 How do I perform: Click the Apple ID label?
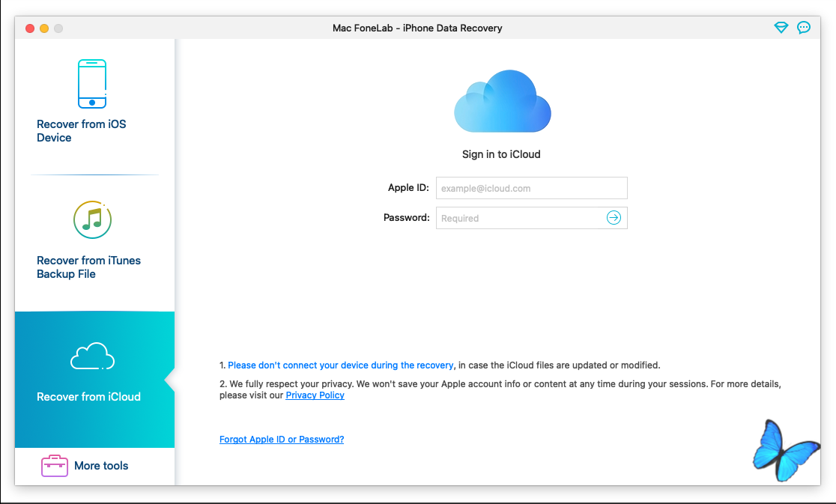pos(408,187)
